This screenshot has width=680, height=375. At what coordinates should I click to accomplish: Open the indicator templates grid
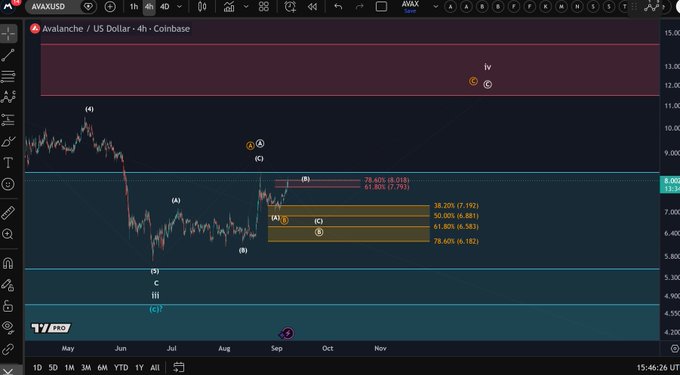[264, 7]
